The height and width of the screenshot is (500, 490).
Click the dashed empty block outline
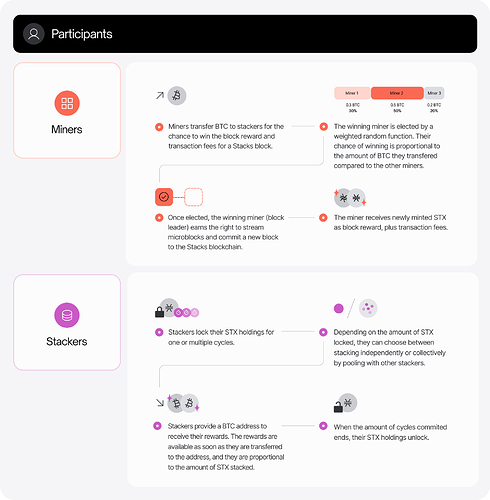coord(194,197)
